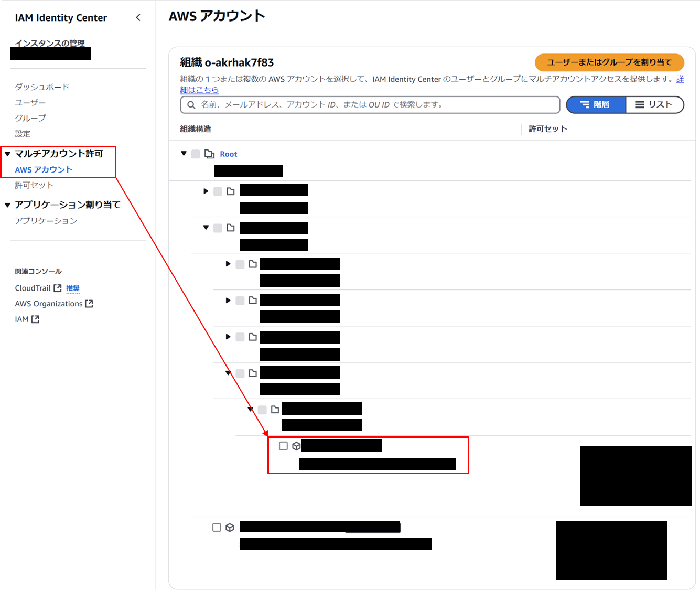Click the folder icon next to Root
The width and height of the screenshot is (700, 590).
(209, 154)
